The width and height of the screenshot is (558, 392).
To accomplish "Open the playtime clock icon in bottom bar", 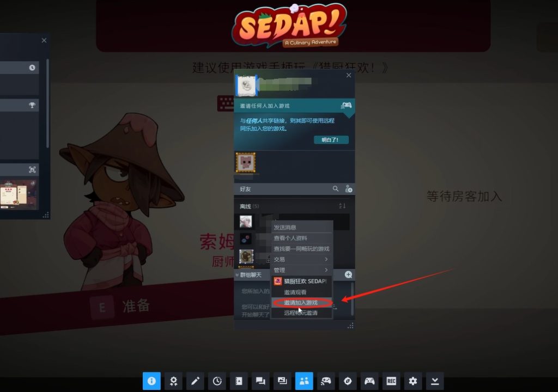I will (x=217, y=381).
